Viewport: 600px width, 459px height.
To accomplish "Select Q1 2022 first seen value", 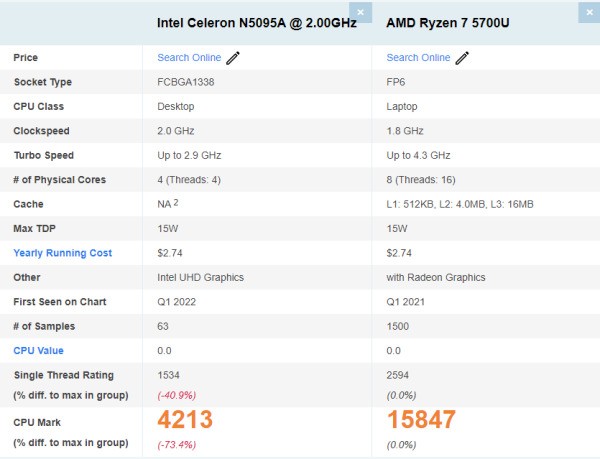I will click(176, 302).
